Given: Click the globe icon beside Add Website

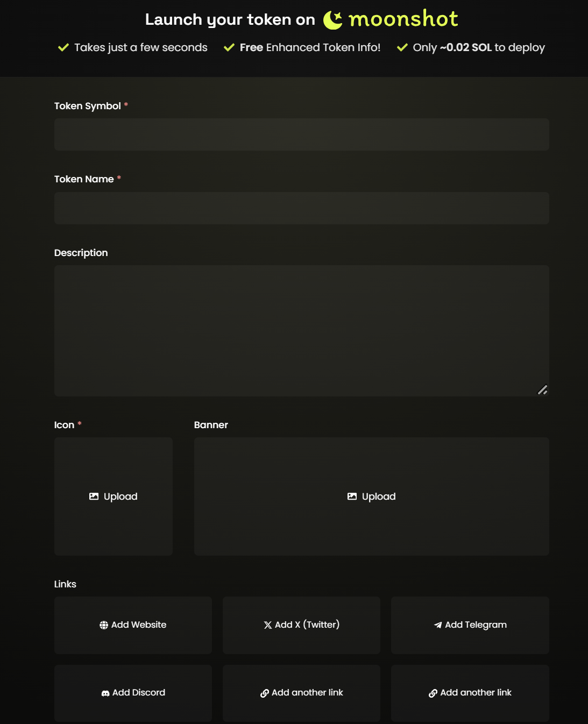Looking at the screenshot, I should (104, 625).
